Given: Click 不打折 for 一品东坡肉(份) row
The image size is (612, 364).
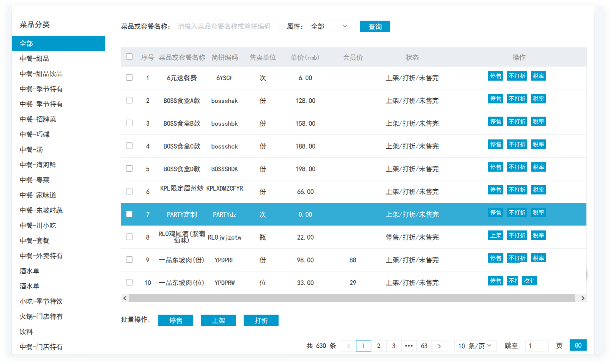Looking at the screenshot, I should point(517,258).
